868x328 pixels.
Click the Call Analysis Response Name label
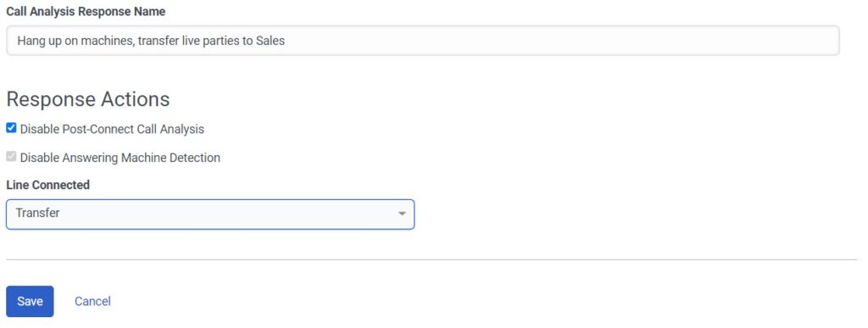tap(86, 12)
